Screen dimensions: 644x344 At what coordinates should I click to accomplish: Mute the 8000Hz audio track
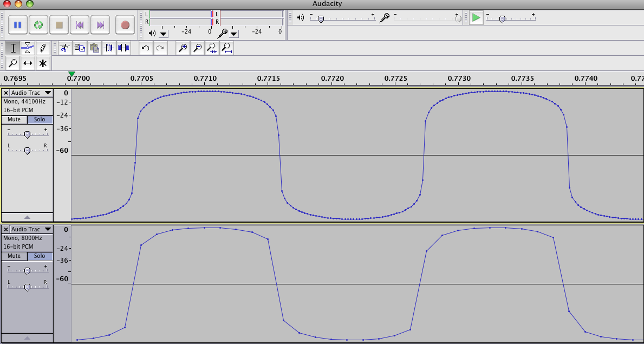point(14,256)
